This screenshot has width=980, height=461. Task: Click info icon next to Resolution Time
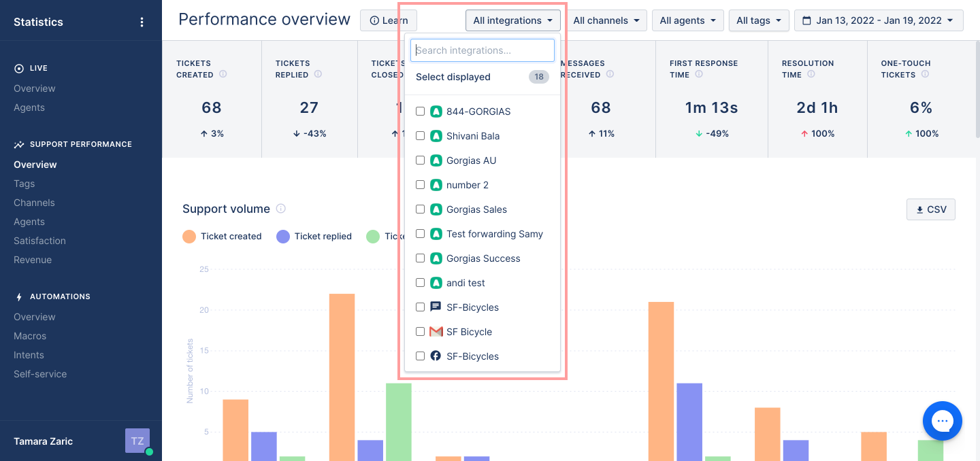pos(811,75)
